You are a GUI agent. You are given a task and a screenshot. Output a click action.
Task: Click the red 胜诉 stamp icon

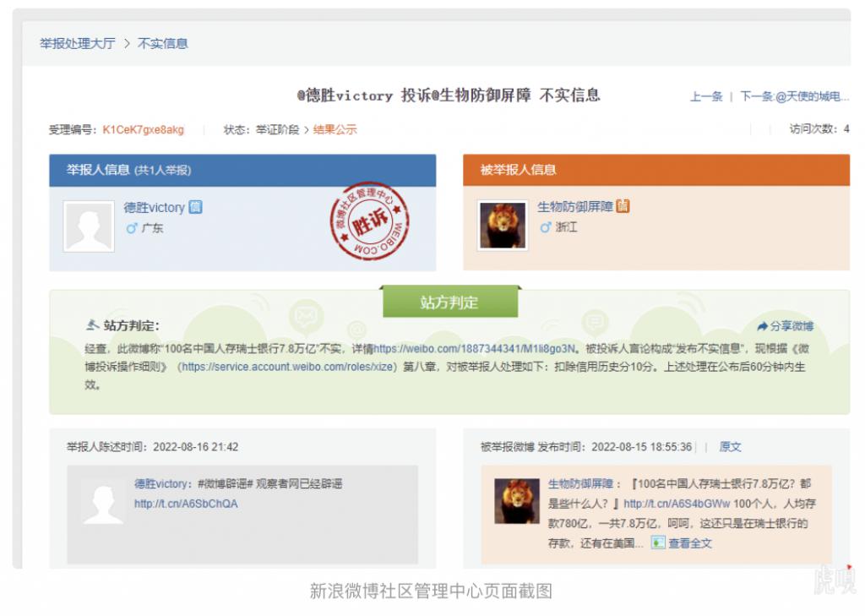369,221
